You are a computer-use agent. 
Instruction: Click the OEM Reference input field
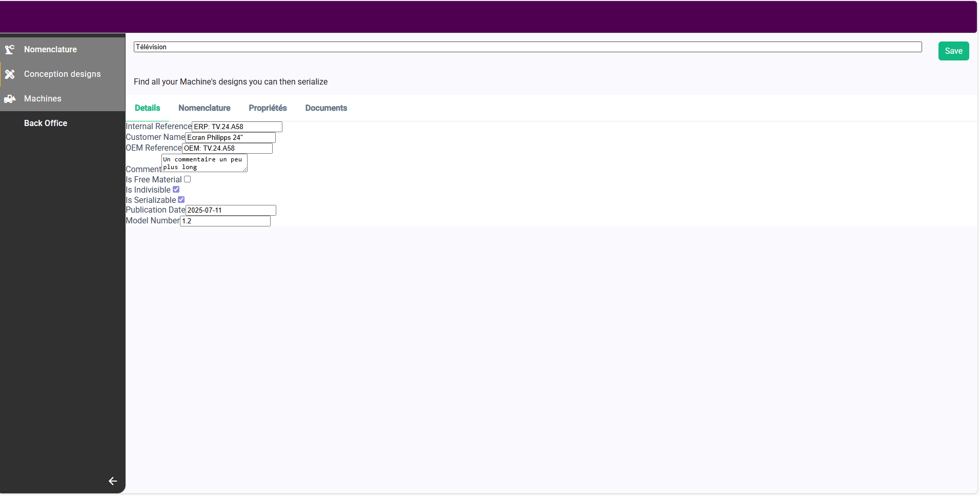[x=227, y=148]
